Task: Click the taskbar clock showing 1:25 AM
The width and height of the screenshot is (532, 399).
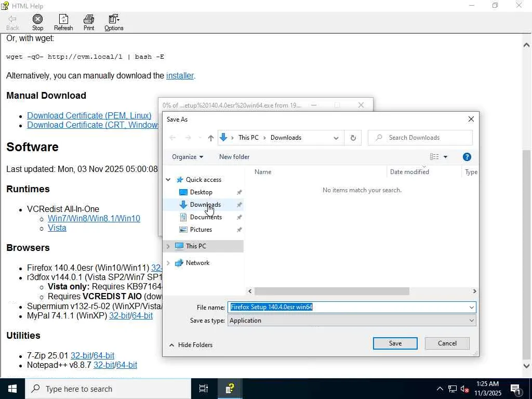Action: [487, 389]
